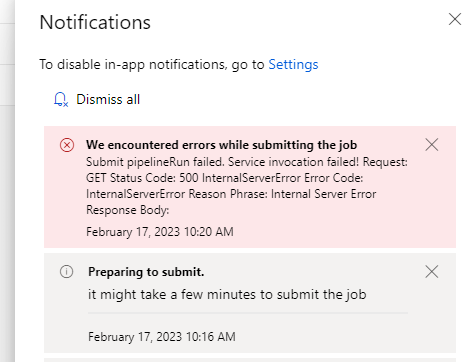The image size is (466, 362).
Task: Click the Notifications panel heading
Action: coord(95,22)
